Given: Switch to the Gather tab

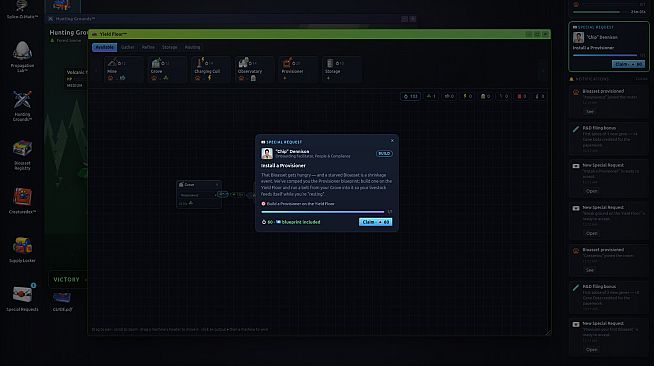Looking at the screenshot, I should click(128, 47).
